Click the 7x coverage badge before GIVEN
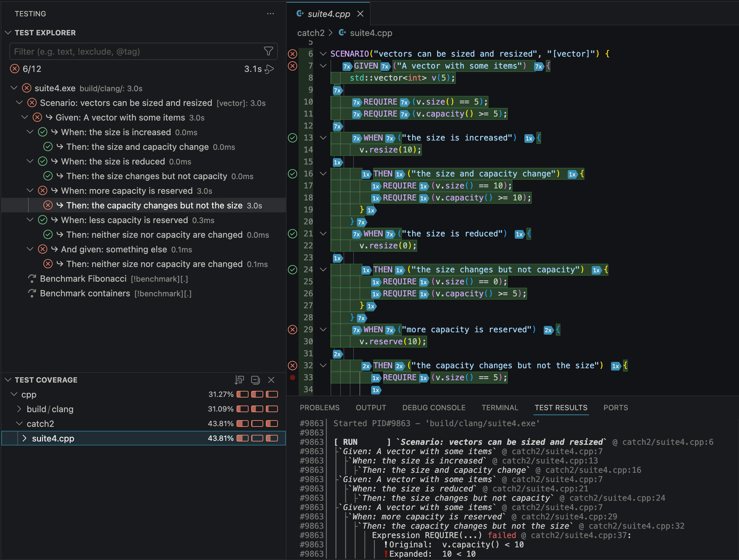 347,67
